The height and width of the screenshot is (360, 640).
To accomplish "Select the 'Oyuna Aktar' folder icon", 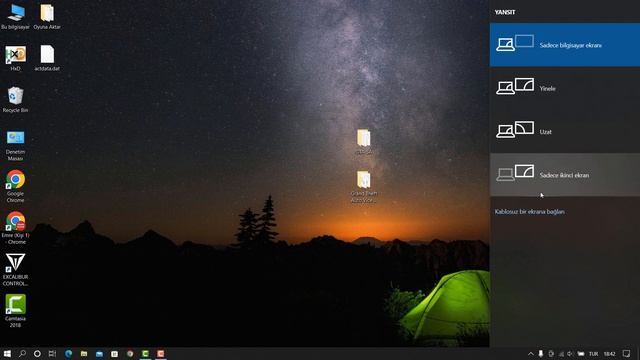I will (47, 17).
